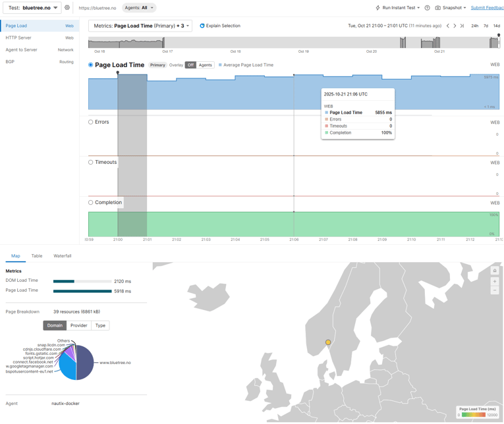
Task: Go to previous time interval arrow
Action: tap(448, 26)
